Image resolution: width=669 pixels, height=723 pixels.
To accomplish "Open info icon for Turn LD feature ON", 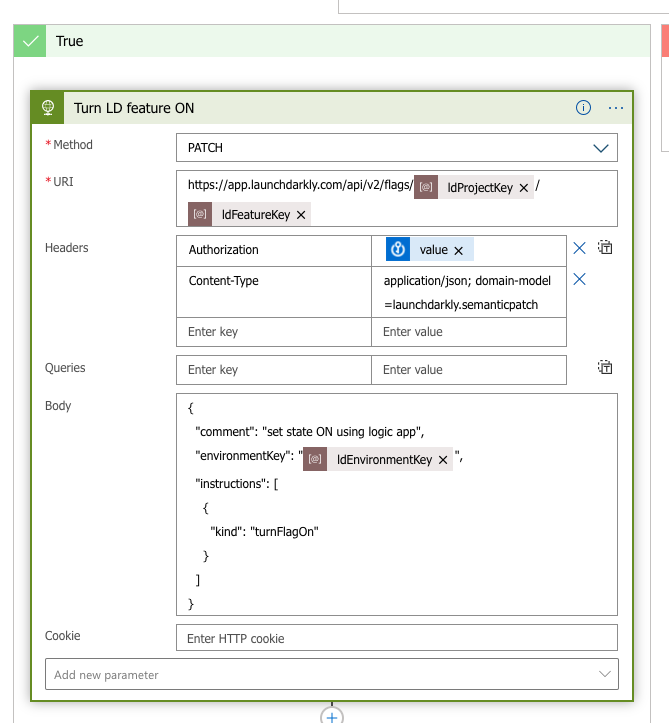I will click(583, 108).
